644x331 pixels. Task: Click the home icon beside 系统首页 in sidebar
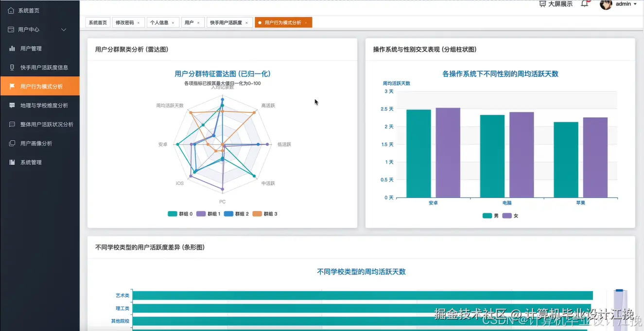11,10
